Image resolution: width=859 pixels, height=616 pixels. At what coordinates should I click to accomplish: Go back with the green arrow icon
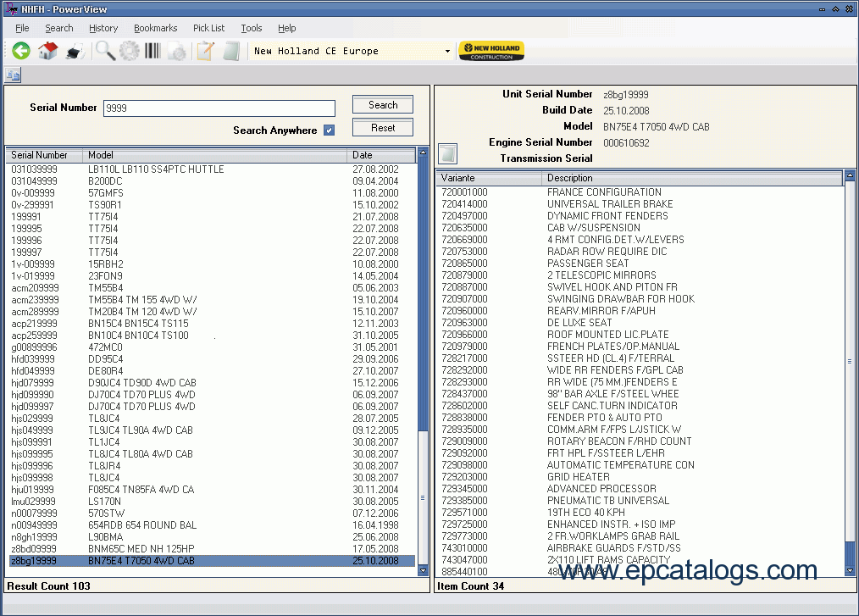tap(21, 51)
